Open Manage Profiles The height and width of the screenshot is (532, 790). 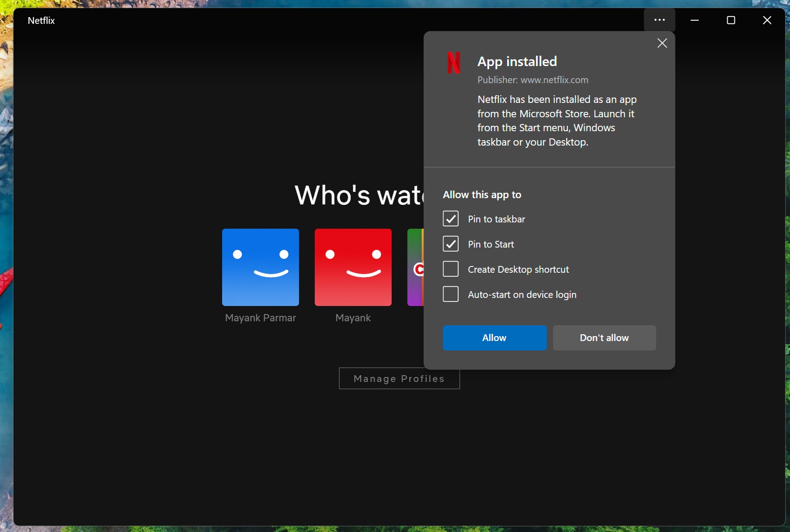(399, 378)
